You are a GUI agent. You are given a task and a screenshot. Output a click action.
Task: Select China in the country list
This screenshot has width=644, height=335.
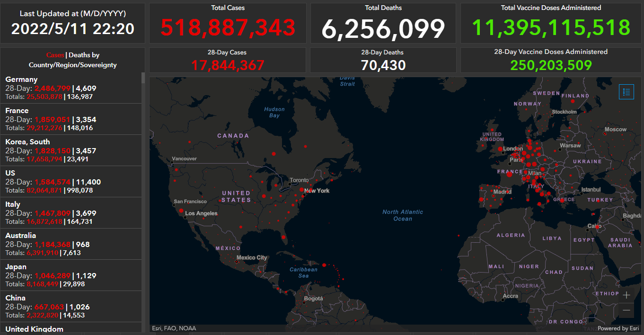(71, 306)
